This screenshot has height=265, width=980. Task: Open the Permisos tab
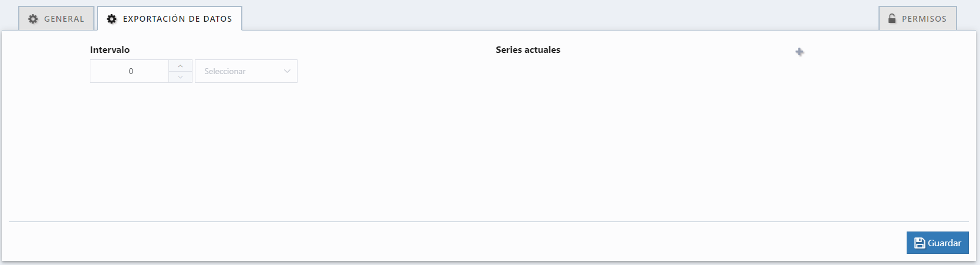[x=918, y=19]
